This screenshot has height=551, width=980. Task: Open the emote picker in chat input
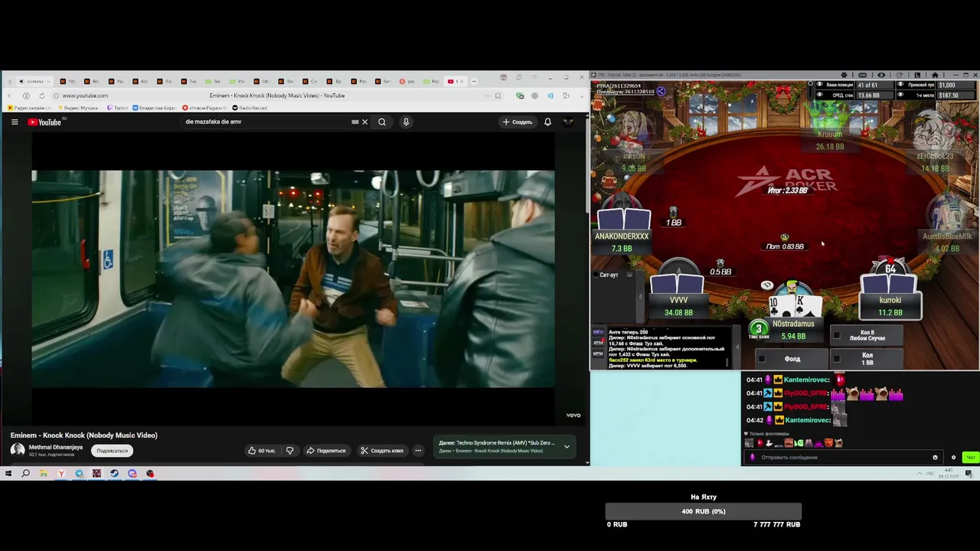coord(935,458)
